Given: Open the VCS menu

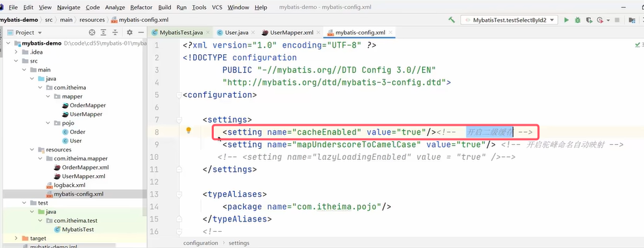Looking at the screenshot, I should click(217, 7).
